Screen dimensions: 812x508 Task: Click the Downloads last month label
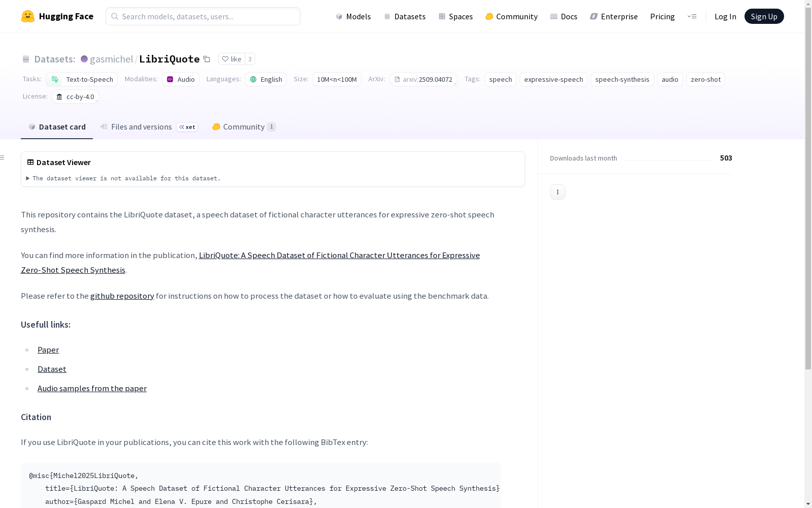[x=584, y=158]
